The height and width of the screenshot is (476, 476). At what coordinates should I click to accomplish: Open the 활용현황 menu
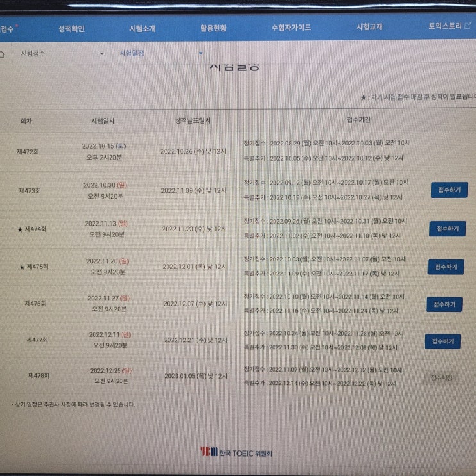tap(213, 28)
